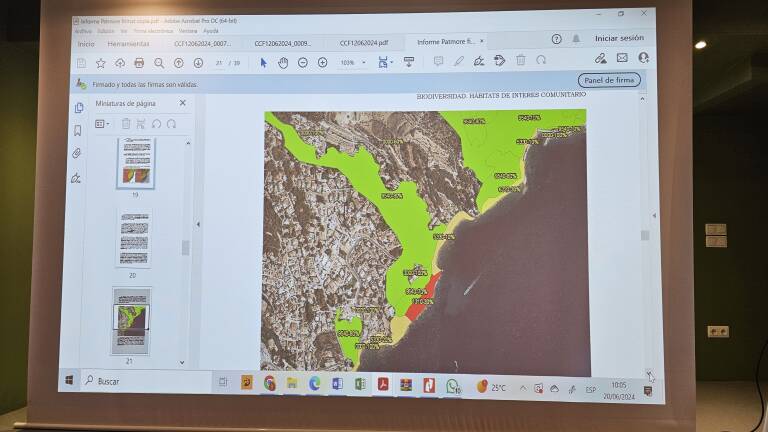This screenshot has width=768, height=432.
Task: Close the Miniaturas de página panel
Action: point(183,103)
